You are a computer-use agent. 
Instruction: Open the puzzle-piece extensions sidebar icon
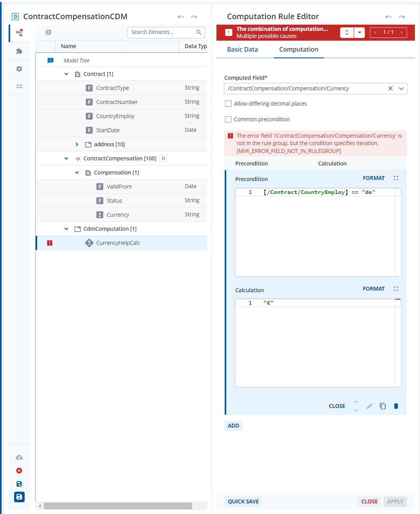(19, 51)
